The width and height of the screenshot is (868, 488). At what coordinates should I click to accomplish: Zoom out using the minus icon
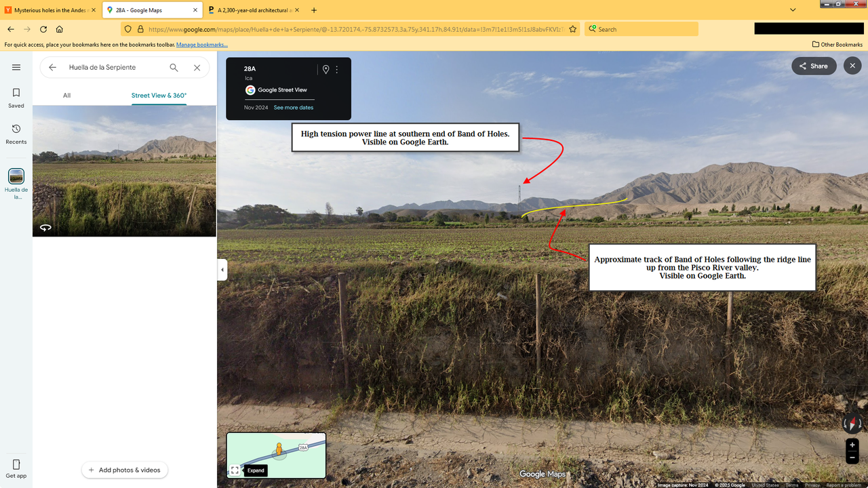click(852, 458)
